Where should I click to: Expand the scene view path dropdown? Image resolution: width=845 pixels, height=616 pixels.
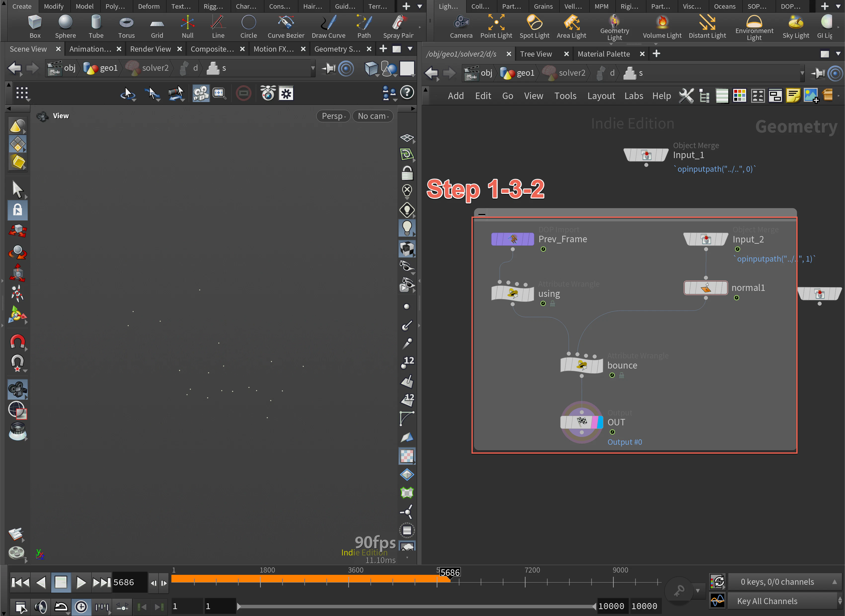point(313,68)
